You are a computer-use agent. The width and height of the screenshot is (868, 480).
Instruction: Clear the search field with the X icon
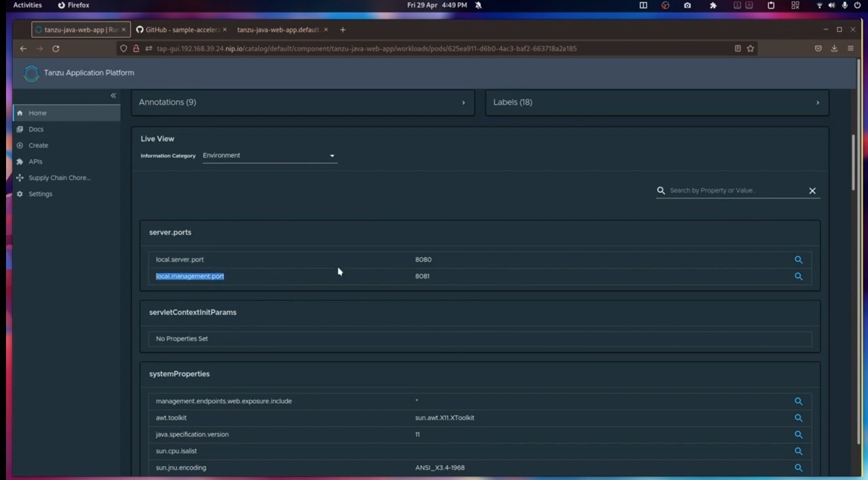coord(812,191)
